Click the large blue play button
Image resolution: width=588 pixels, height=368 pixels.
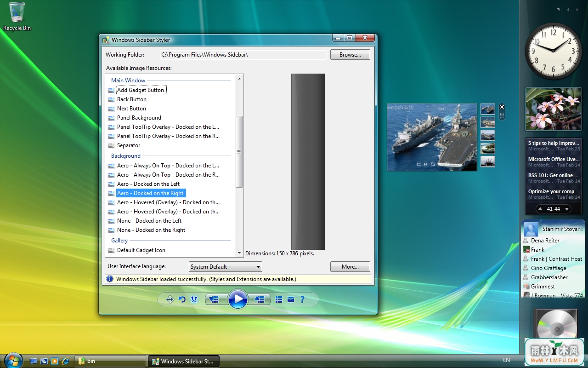coord(238,299)
